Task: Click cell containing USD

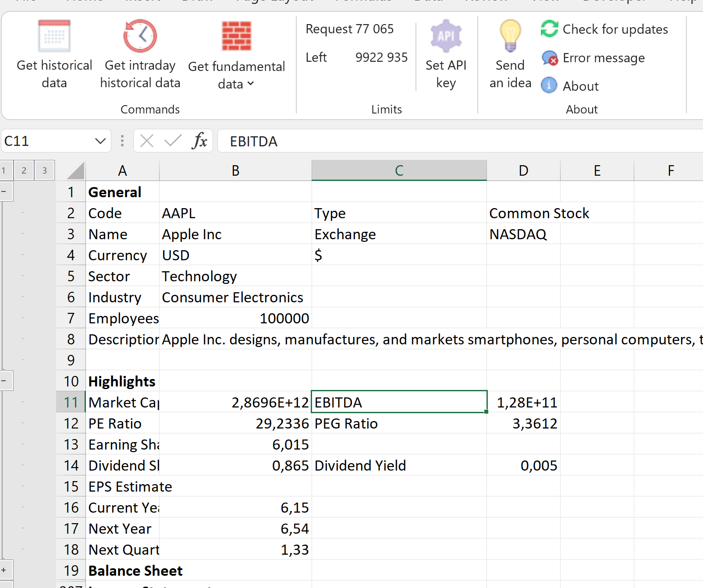Action: tap(235, 255)
